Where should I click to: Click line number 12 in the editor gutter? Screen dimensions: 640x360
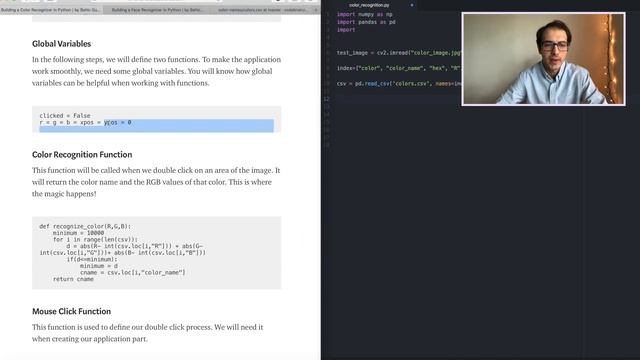coord(326,99)
